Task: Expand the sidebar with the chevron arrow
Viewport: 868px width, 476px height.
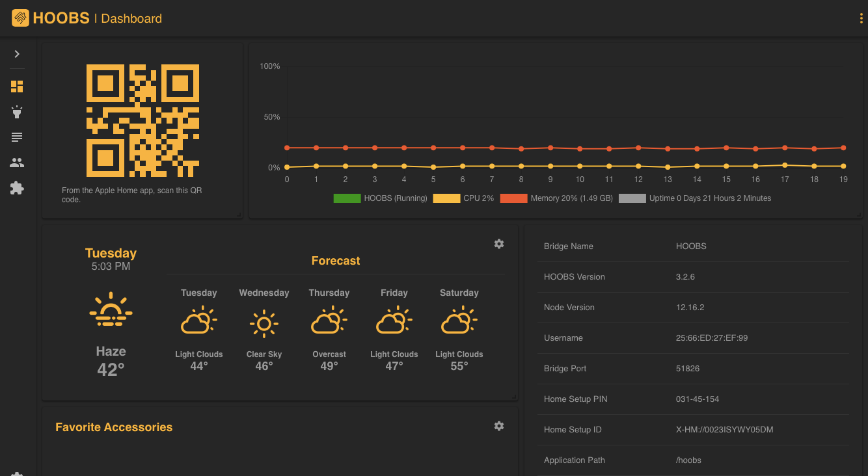Action: pyautogui.click(x=17, y=54)
